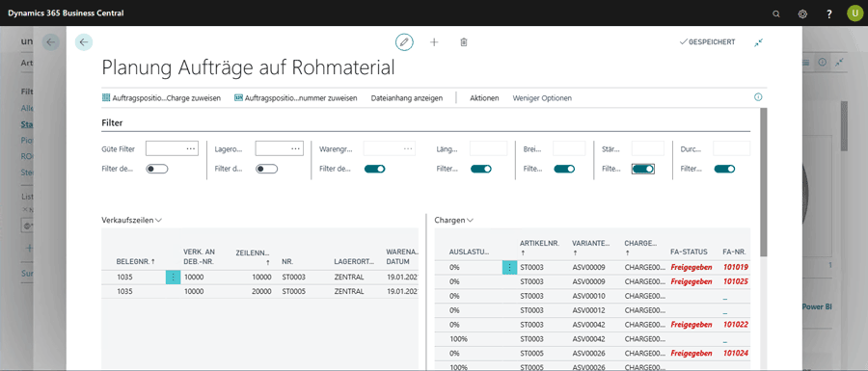Screen dimensions: 868x371
Task: Click the GESPEICHERT status indicator
Action: [x=708, y=42]
